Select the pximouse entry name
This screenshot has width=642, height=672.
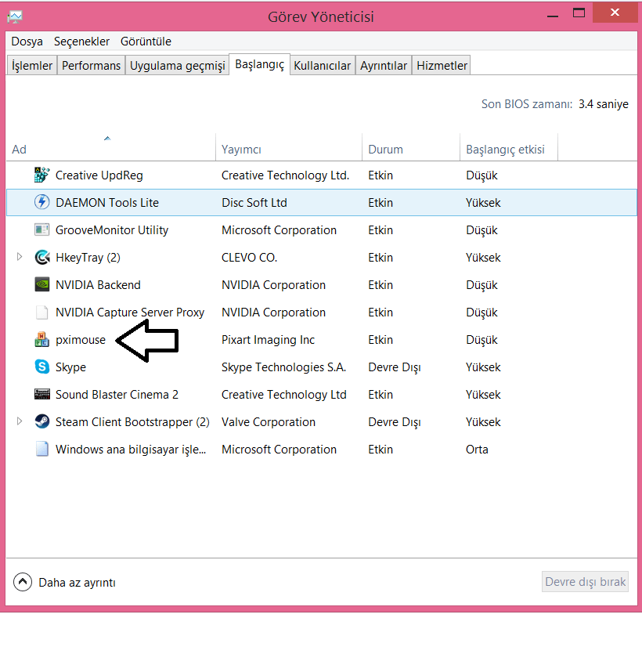pyautogui.click(x=81, y=340)
